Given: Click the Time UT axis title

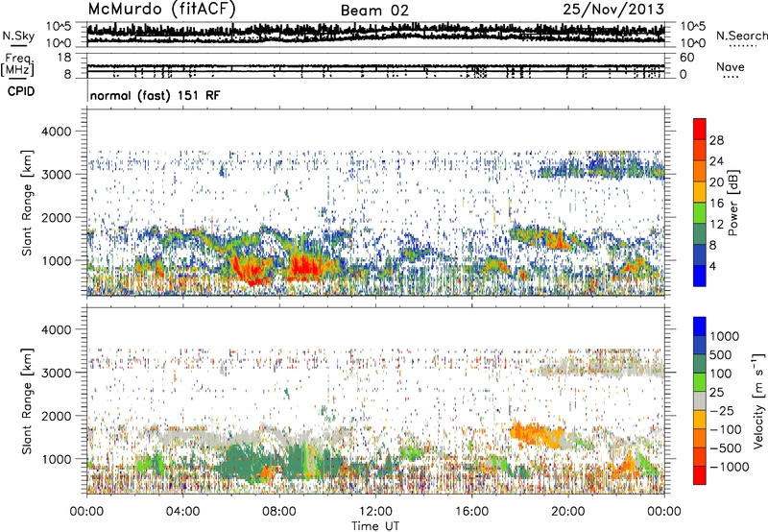Looking at the screenshot, I should 375,525.
